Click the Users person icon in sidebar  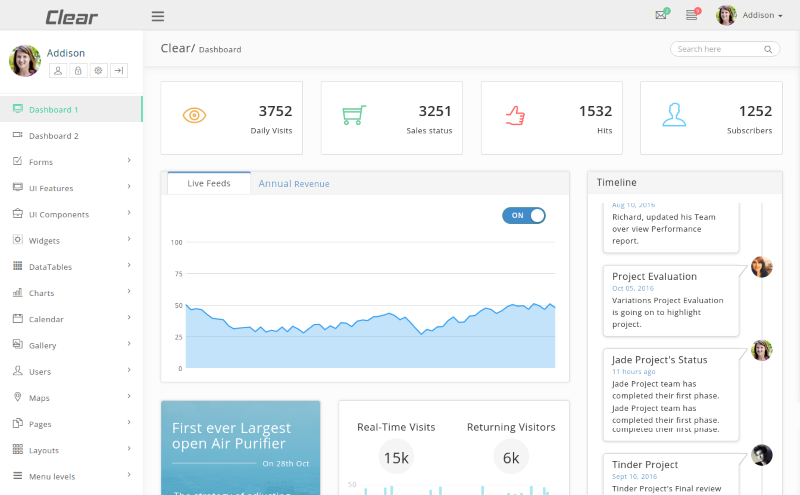click(17, 370)
